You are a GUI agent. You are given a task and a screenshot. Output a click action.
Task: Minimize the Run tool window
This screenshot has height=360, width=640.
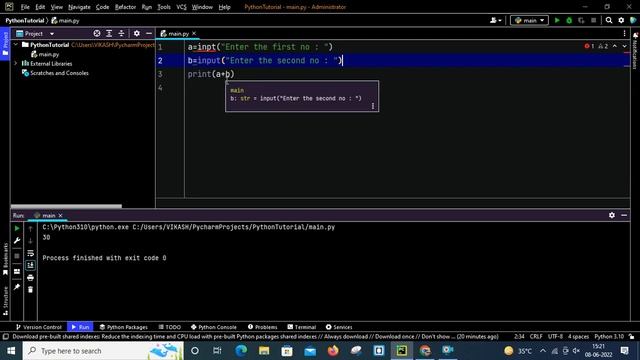coord(624,215)
